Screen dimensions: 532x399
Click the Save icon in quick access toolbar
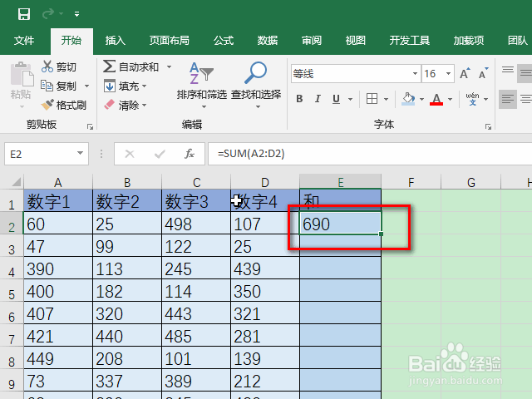coord(24,14)
